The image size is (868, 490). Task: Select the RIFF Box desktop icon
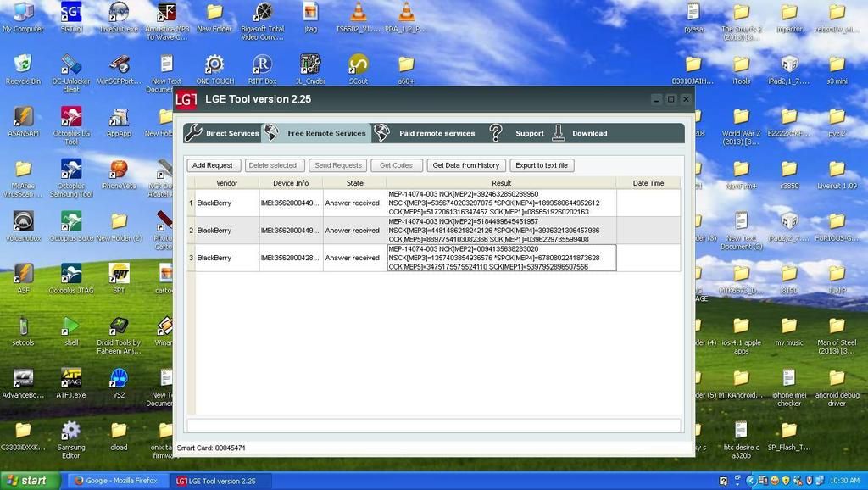click(263, 70)
